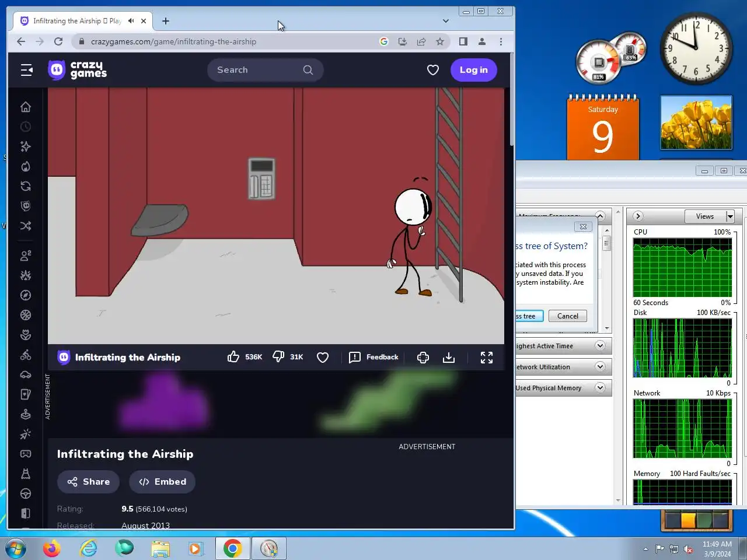747x560 pixels.
Task: Open 2 Player category sidebar icon
Action: [26, 256]
